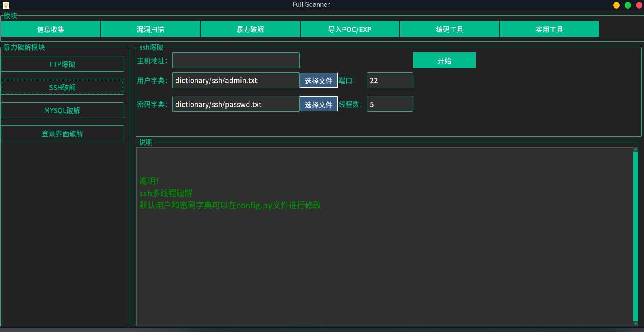Viewport: 644px width, 332px height.
Task: Click the SSH破解 sidebar button
Action: point(62,87)
